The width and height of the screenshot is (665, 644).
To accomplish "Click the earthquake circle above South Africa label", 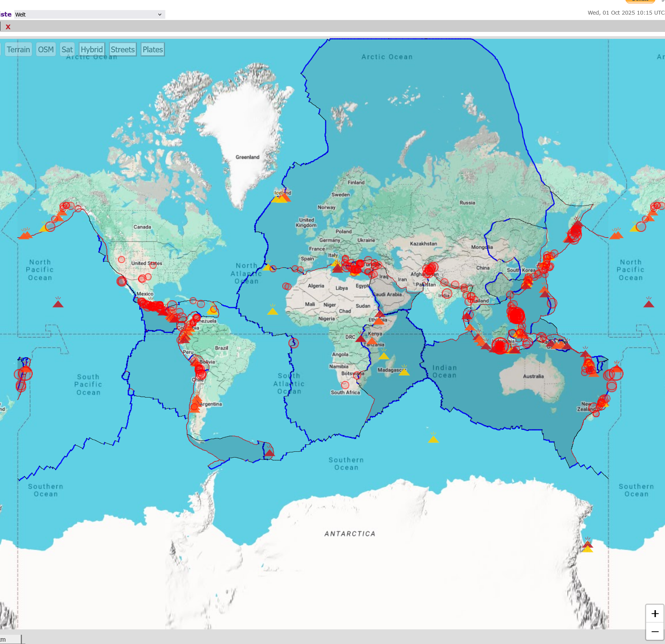I will [345, 385].
